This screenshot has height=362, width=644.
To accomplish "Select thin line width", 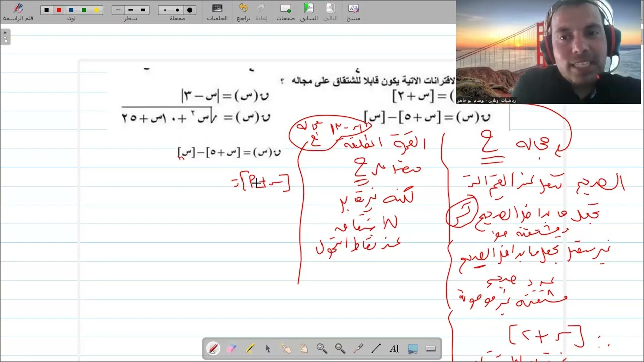I will pos(118,10).
